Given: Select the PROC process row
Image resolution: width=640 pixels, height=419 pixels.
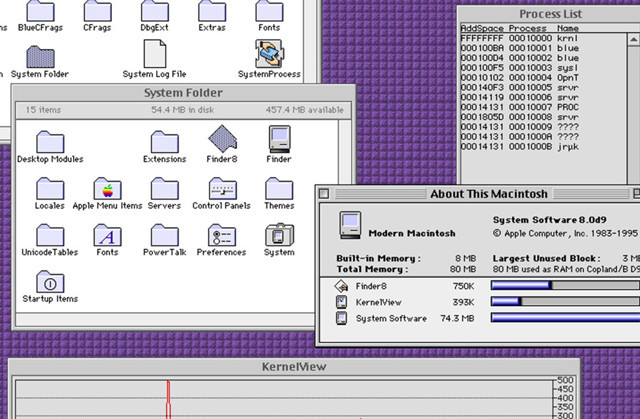Looking at the screenshot, I should (543, 107).
